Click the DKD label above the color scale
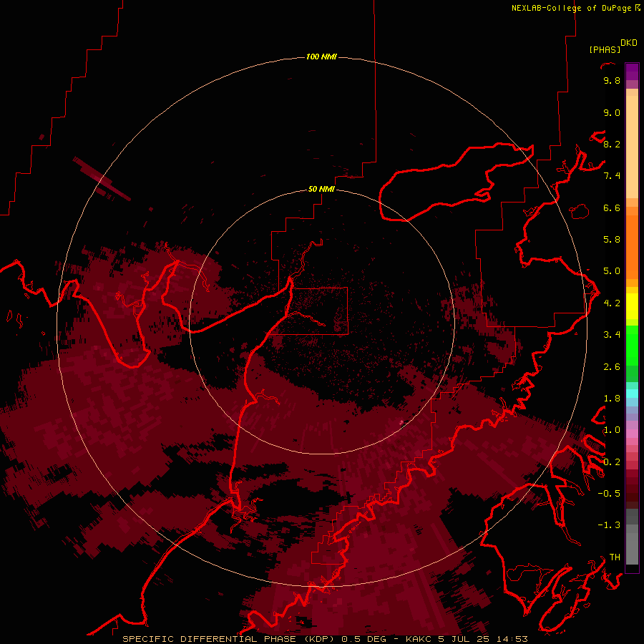 [628, 43]
